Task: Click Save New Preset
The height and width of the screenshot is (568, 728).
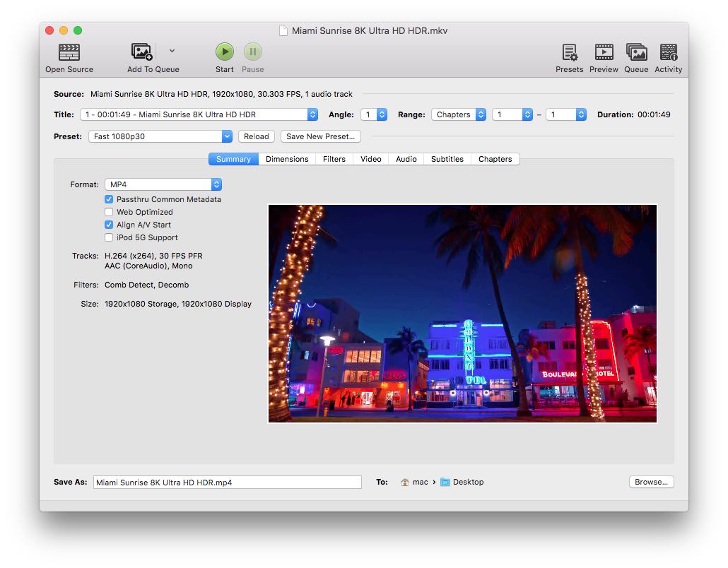Action: pos(320,136)
